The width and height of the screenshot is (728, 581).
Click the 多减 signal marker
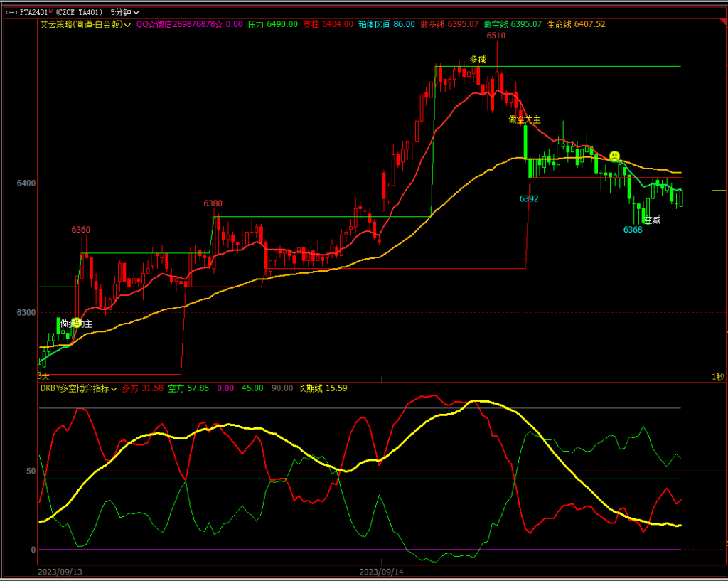(x=477, y=60)
